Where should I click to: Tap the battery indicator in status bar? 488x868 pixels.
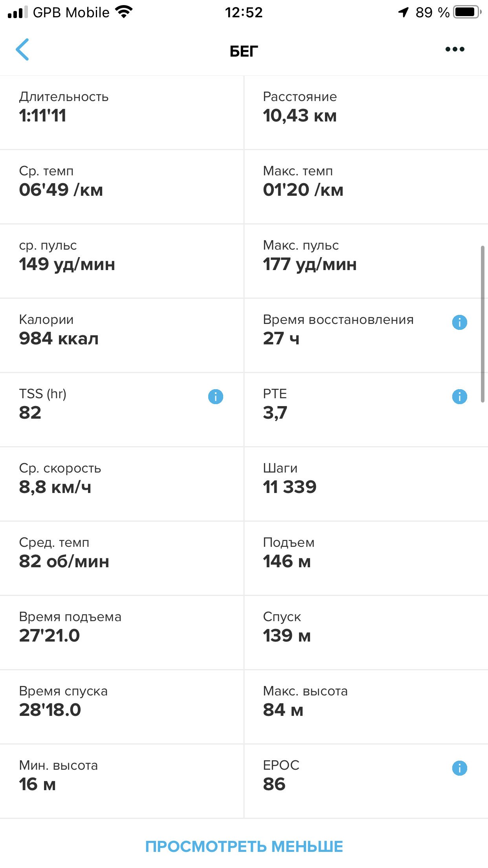pyautogui.click(x=467, y=12)
